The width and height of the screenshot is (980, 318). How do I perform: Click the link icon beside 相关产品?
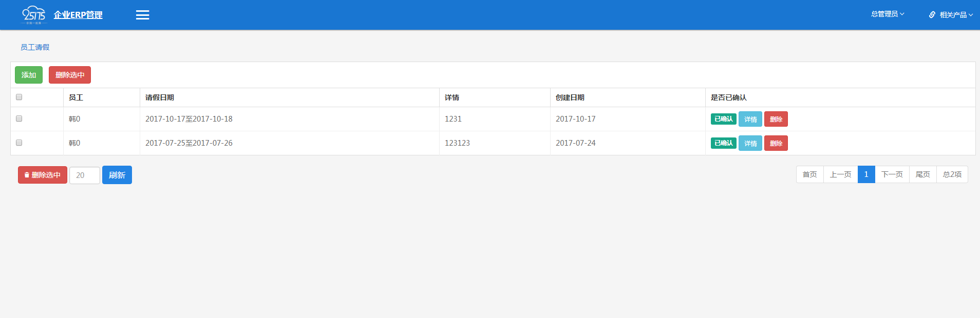[932, 15]
